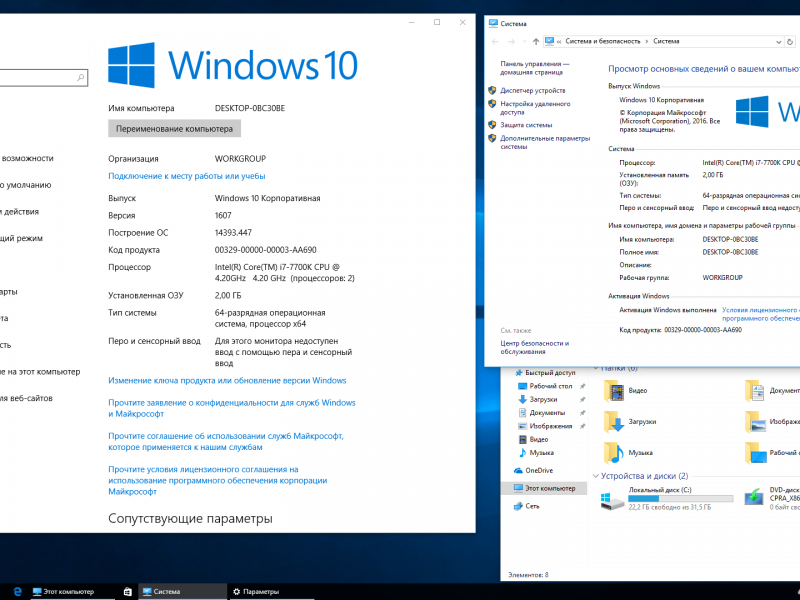Screen dimensions: 800x600
Task: Click the Переименование компьютера button
Action: pos(174,129)
